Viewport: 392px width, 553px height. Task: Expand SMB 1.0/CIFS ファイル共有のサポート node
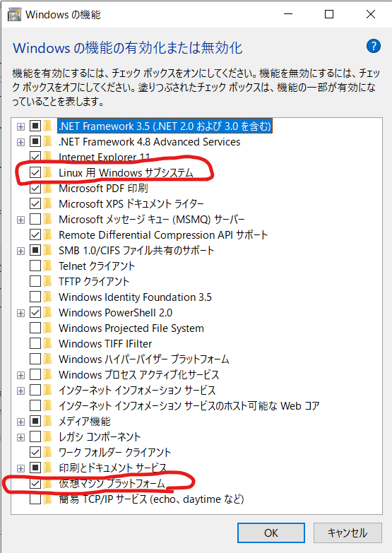point(20,251)
